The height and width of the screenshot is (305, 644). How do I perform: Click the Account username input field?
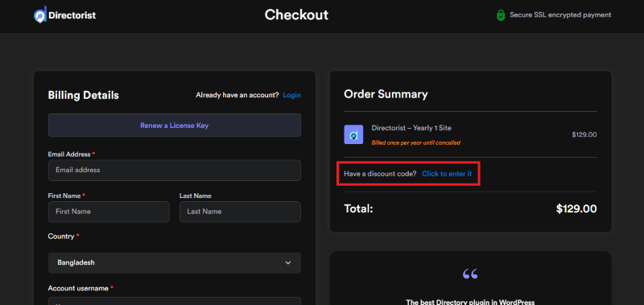pos(175,301)
